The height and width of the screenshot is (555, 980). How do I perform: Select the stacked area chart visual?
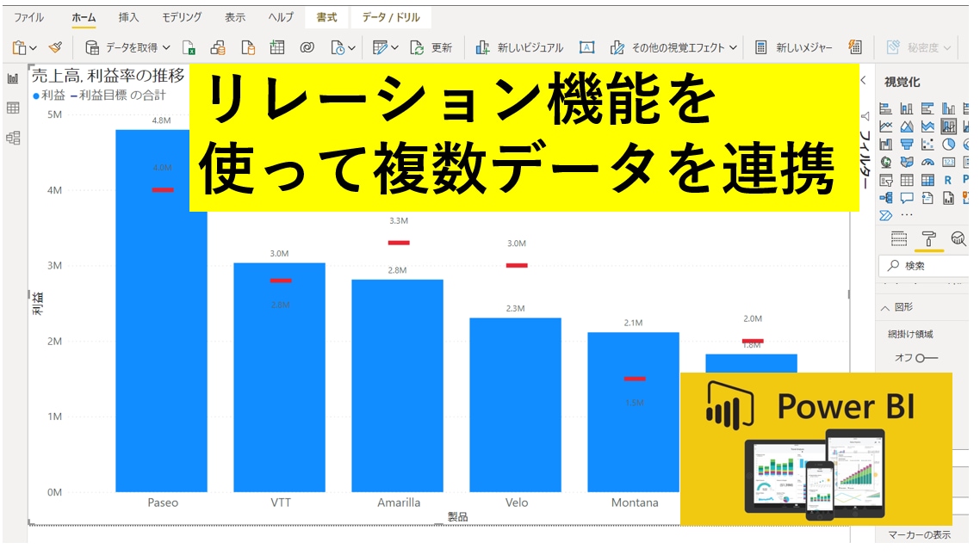[927, 126]
